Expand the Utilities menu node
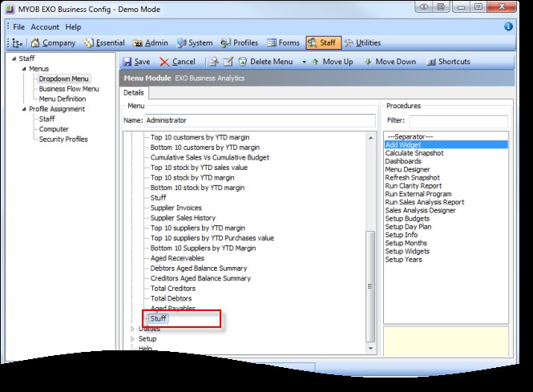This screenshot has width=533, height=392. pos(132,329)
